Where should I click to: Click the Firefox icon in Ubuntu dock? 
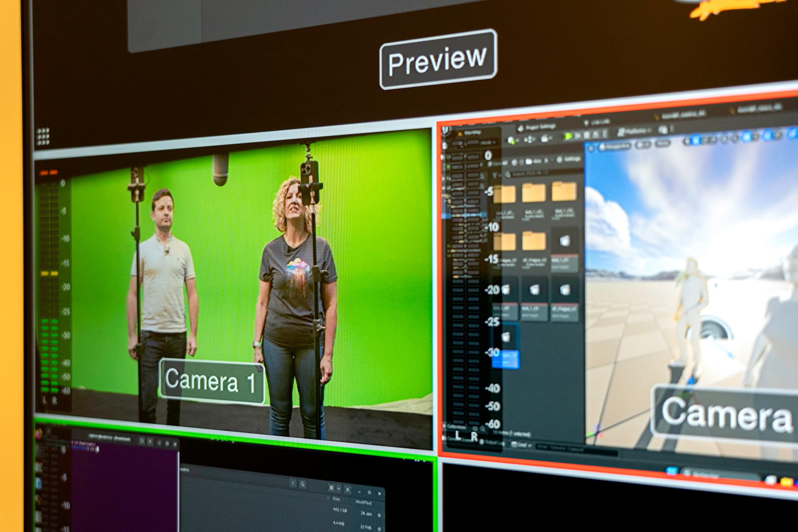click(x=38, y=434)
